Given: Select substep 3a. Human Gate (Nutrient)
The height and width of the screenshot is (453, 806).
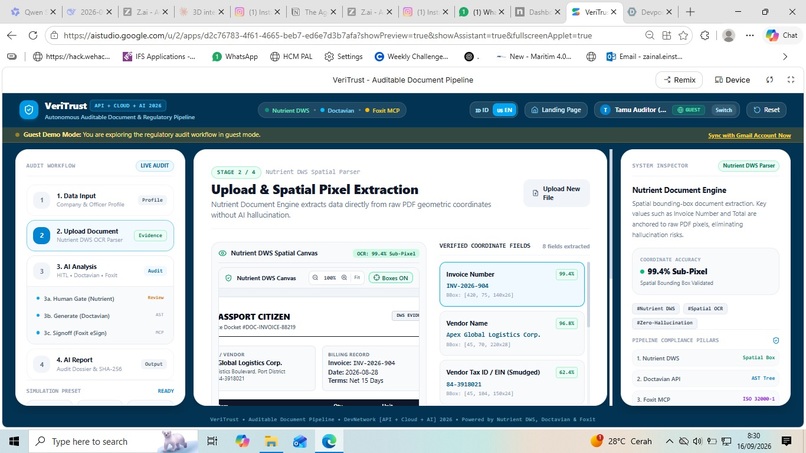Looking at the screenshot, I should point(100,298).
